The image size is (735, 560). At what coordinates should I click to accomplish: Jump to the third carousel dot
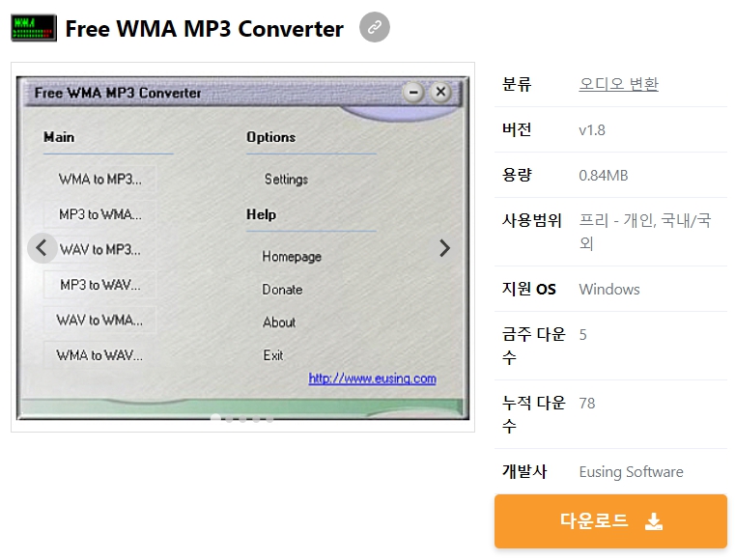pyautogui.click(x=242, y=419)
